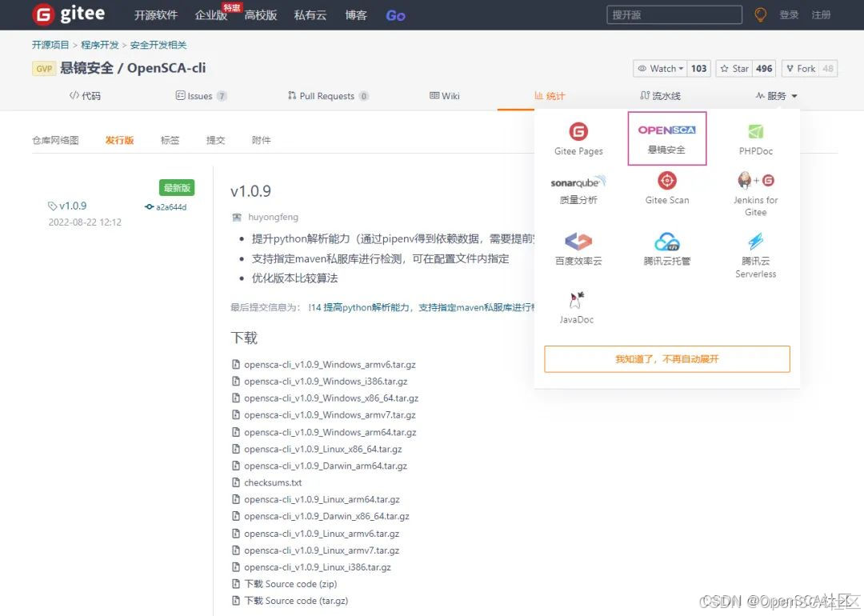This screenshot has width=864, height=616.
Task: Select 提交 sub-tab
Action: coord(215,140)
